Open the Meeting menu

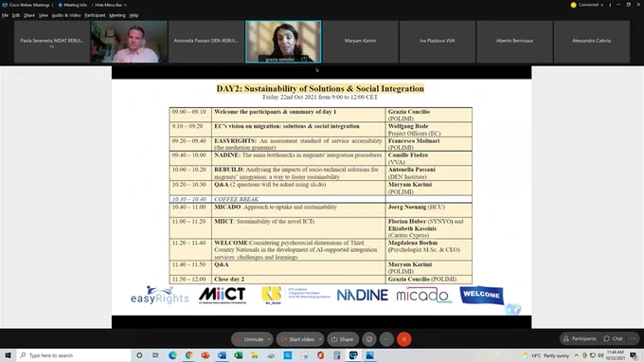117,15
